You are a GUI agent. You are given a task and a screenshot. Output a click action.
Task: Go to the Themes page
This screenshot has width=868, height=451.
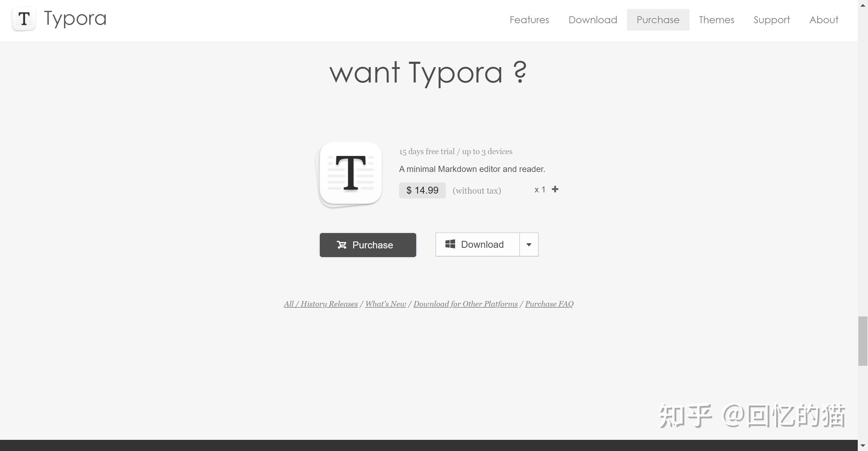click(x=716, y=20)
